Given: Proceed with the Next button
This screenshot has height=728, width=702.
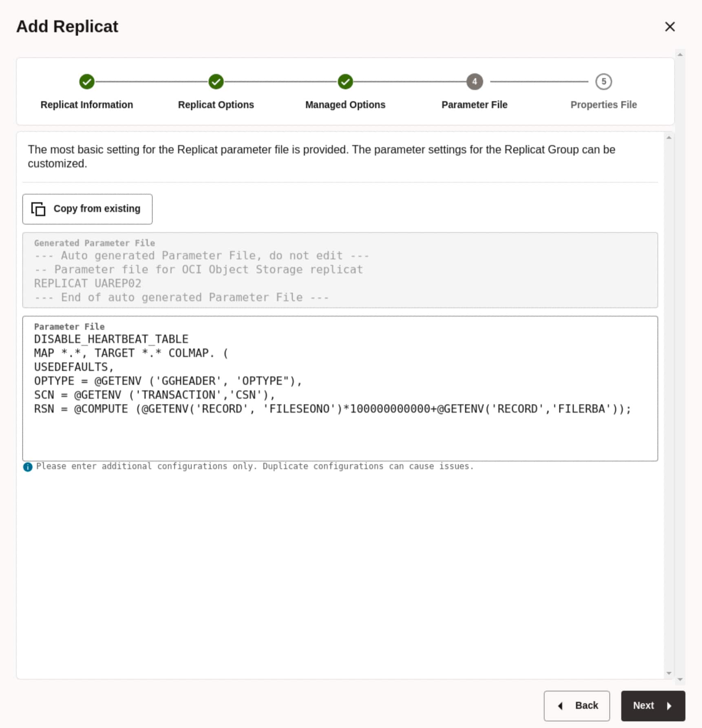Looking at the screenshot, I should 653,706.
